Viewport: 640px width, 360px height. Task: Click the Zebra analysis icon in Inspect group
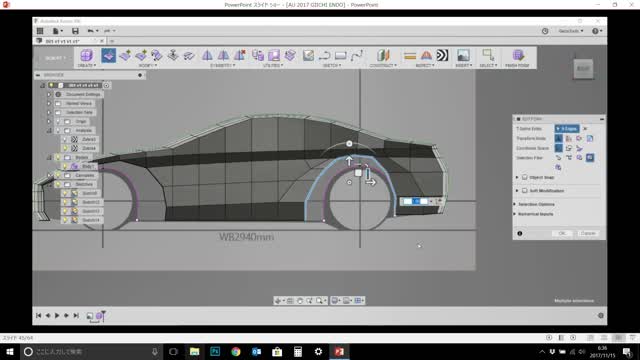point(442,56)
